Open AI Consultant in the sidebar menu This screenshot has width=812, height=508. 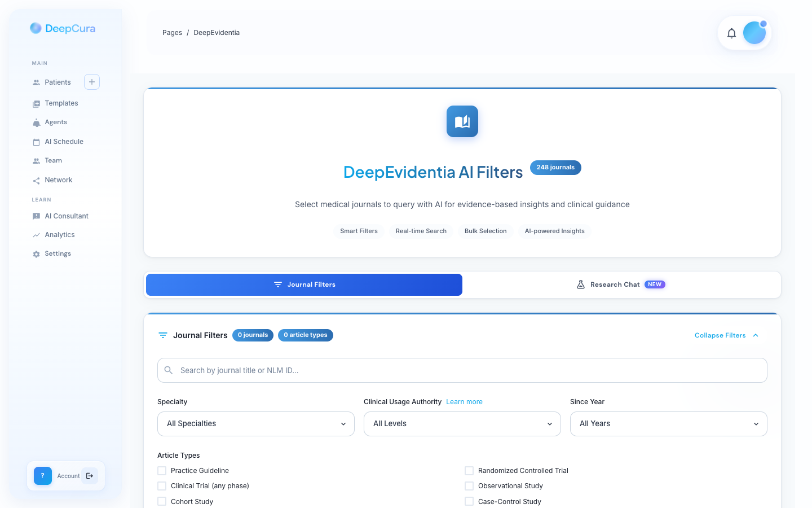pos(65,216)
